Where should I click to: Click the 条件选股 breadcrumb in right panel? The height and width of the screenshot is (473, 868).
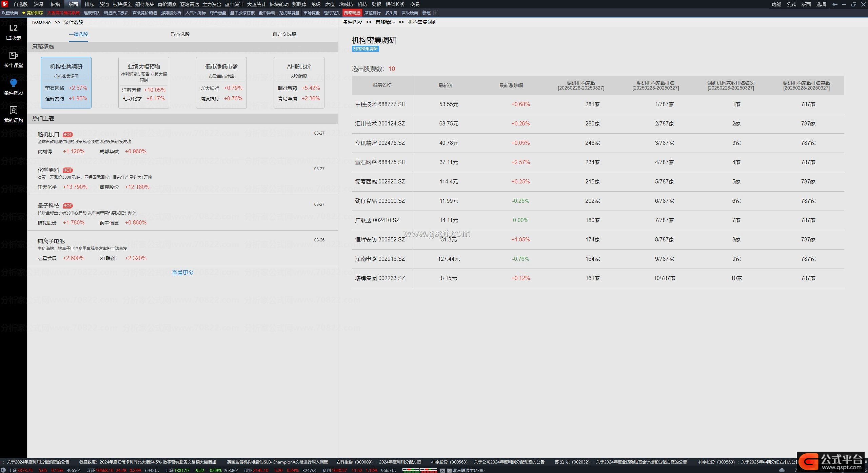click(352, 22)
